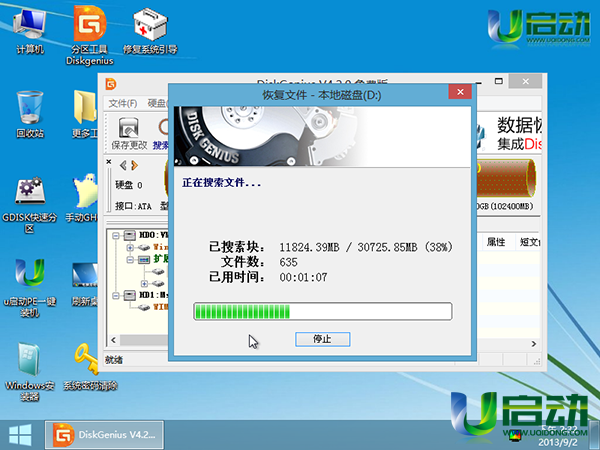Click brown partition bar in disk map

tap(505, 179)
